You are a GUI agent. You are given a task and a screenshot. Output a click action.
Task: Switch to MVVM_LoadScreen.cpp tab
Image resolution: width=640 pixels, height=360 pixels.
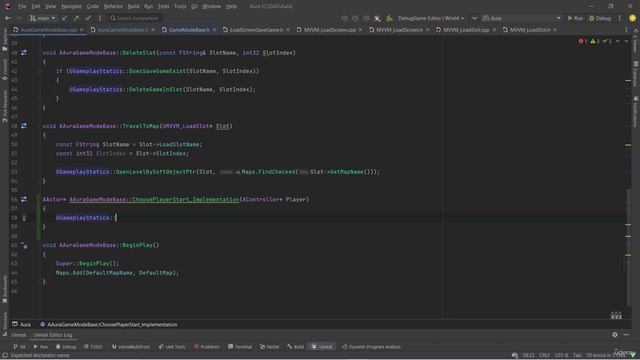tap(329, 30)
